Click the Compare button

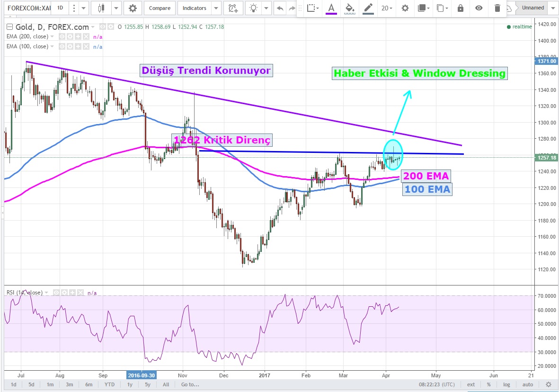(x=160, y=8)
